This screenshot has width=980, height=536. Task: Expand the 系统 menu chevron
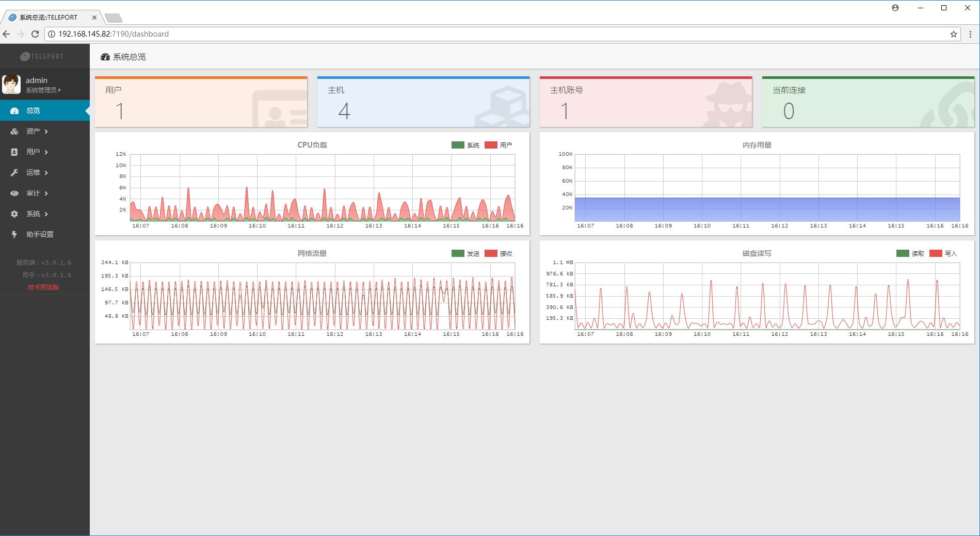[x=46, y=214]
